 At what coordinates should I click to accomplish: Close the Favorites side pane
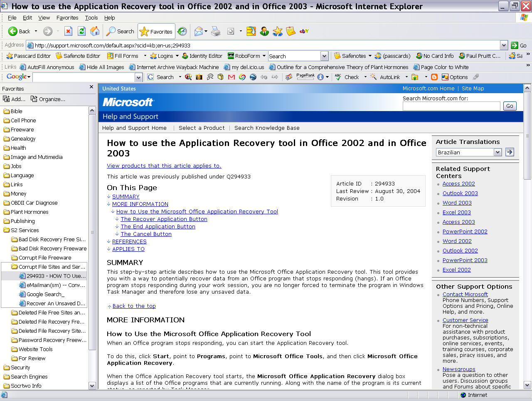91,87
